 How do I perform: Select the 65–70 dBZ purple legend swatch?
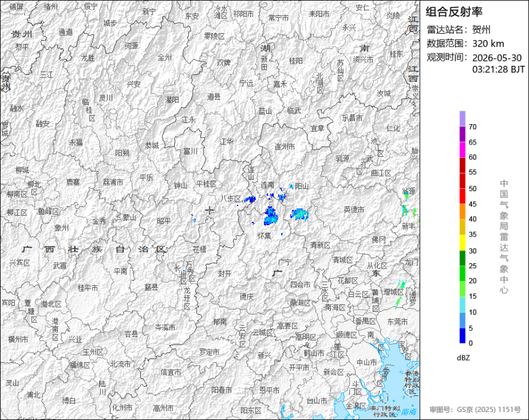[462, 134]
